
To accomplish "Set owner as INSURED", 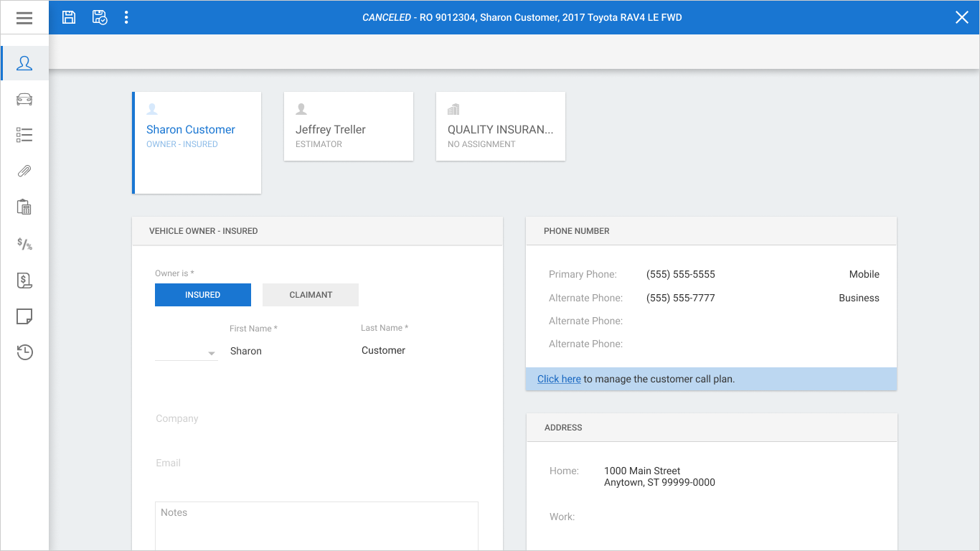I will point(203,295).
